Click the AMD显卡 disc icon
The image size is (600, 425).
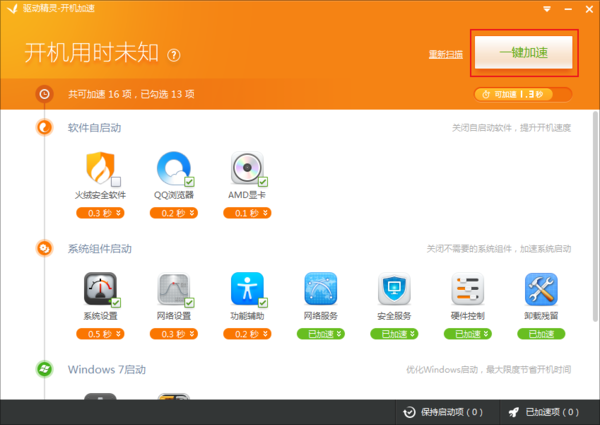coord(246,168)
